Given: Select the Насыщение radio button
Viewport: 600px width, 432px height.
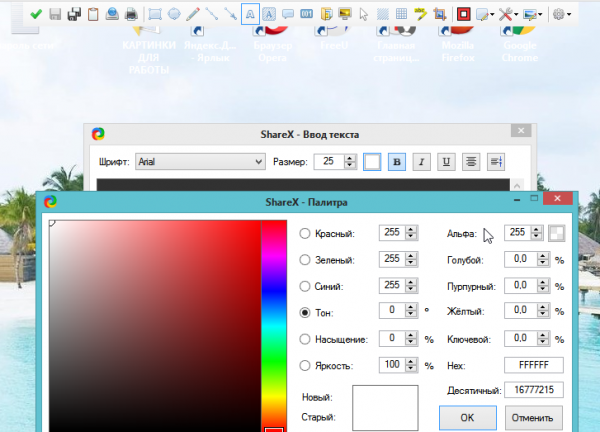Looking at the screenshot, I should [305, 339].
